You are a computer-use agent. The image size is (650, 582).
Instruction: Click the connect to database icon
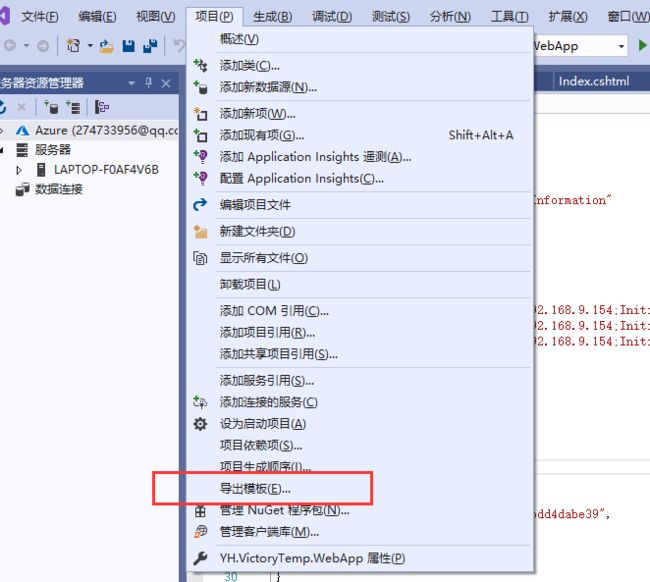coord(51,107)
